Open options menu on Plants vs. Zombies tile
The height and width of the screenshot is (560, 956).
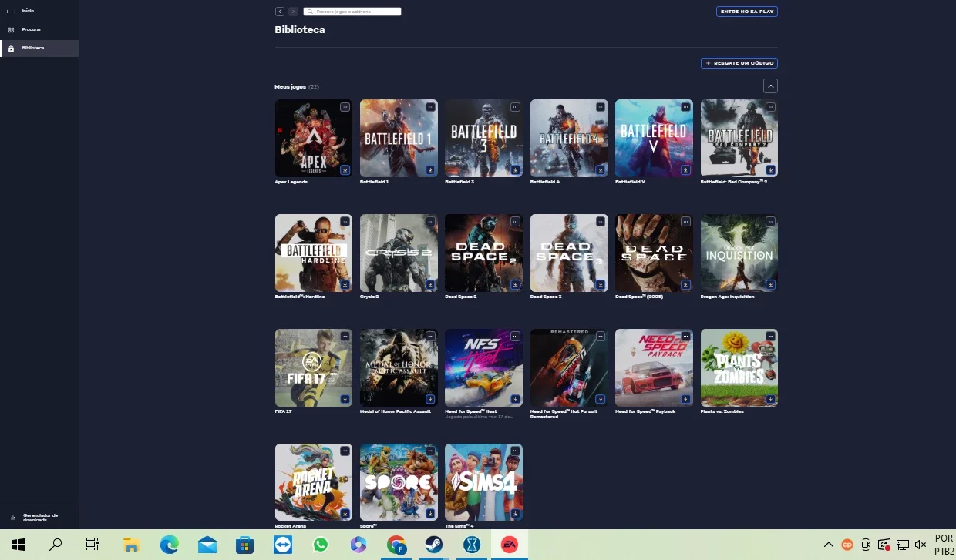click(770, 337)
